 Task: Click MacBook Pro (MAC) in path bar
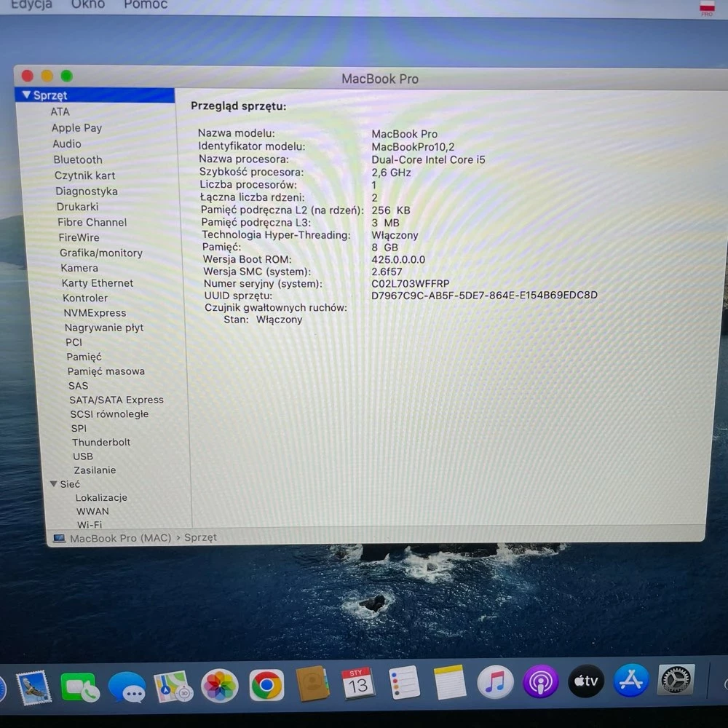(120, 538)
